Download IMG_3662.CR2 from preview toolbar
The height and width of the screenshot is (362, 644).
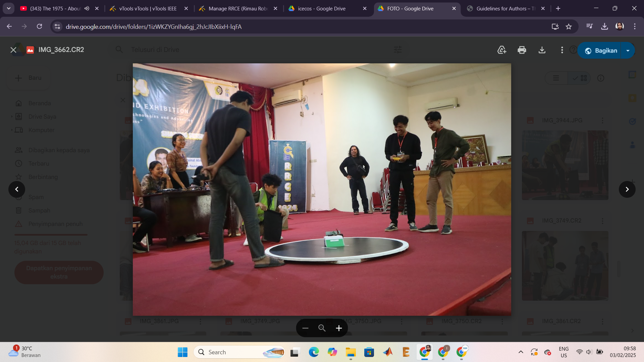pos(542,50)
